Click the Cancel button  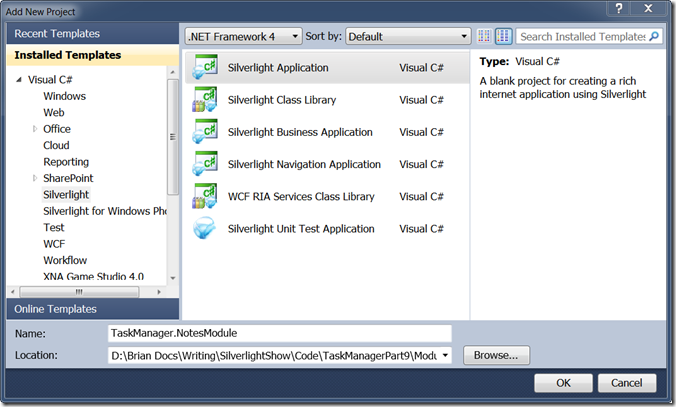(626, 383)
